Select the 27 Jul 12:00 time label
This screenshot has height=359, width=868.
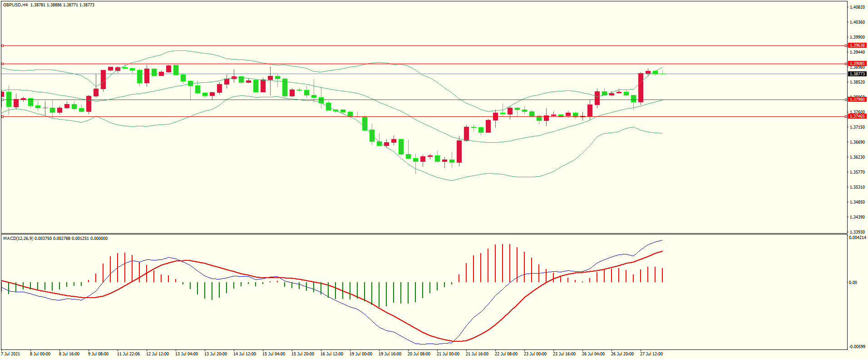click(x=651, y=354)
